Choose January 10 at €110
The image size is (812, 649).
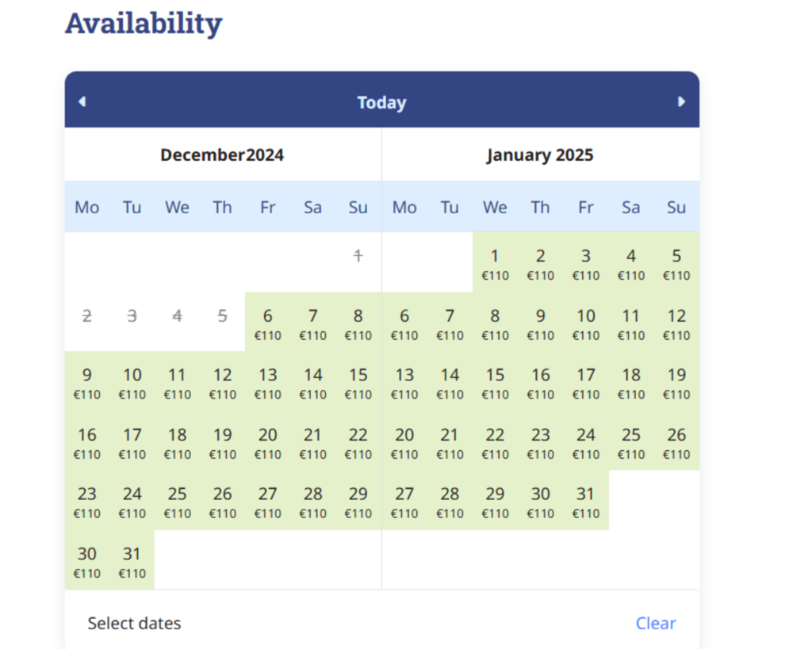(x=586, y=323)
